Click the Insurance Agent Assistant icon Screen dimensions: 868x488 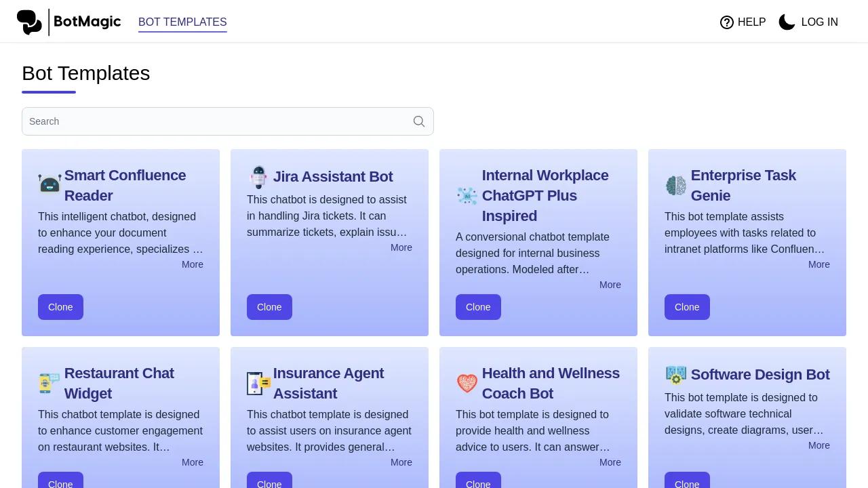pos(259,384)
